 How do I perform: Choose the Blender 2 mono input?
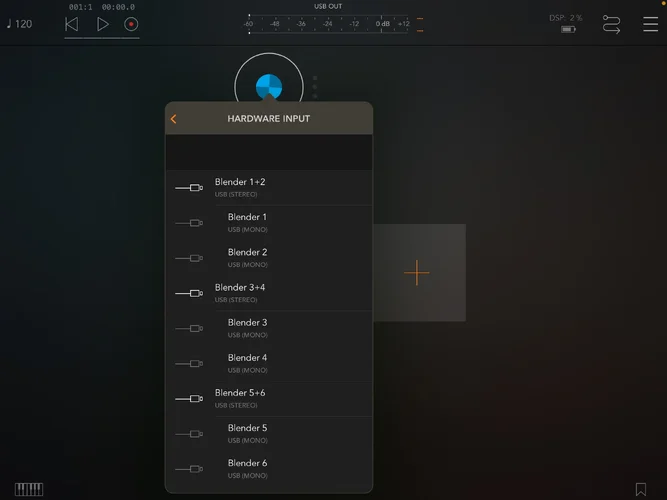pos(269,258)
